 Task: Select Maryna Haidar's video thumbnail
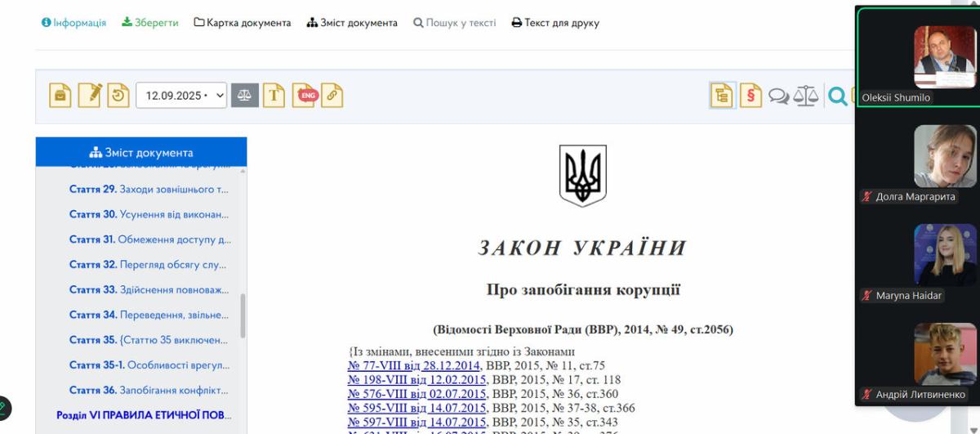944,255
